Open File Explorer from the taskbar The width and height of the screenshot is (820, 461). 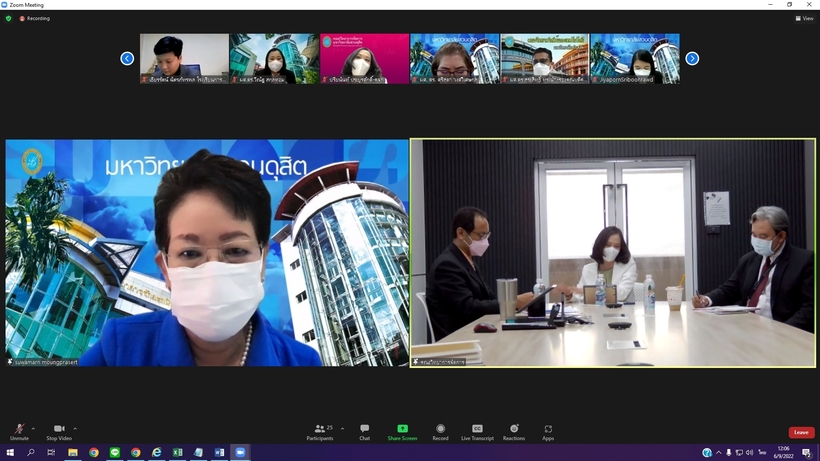click(73, 453)
